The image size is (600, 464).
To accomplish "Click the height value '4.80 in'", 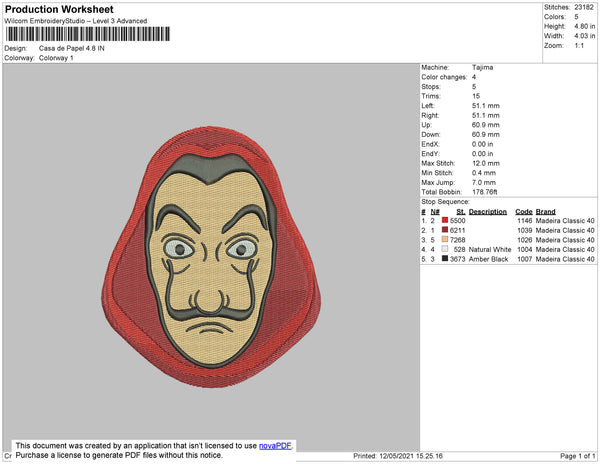I will point(585,26).
